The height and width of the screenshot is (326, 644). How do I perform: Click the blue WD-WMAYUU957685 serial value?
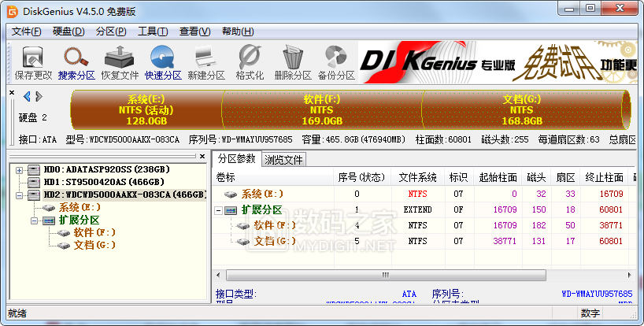point(597,294)
